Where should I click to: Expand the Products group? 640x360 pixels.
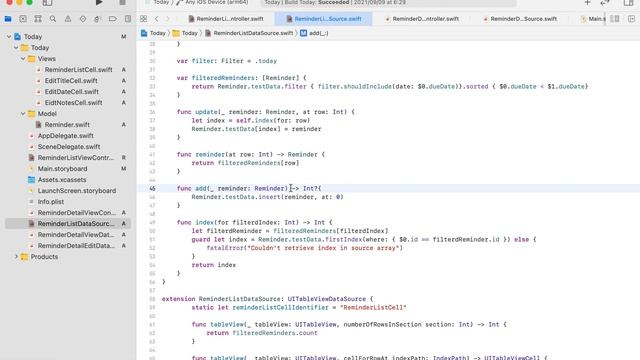coord(16,257)
